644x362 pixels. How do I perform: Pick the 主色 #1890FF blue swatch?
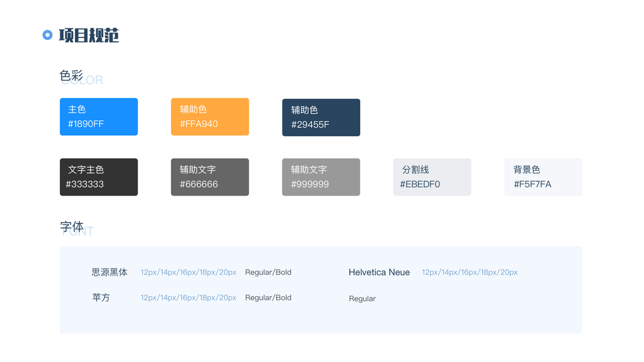click(99, 116)
